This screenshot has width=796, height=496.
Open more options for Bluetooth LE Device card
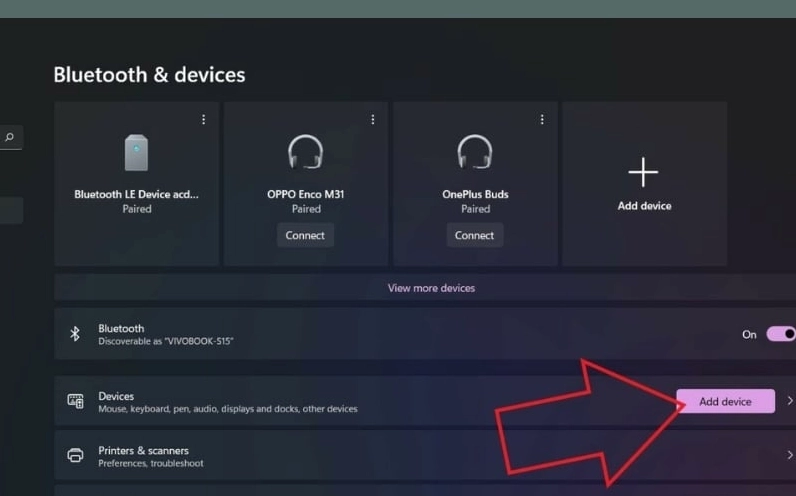point(204,119)
